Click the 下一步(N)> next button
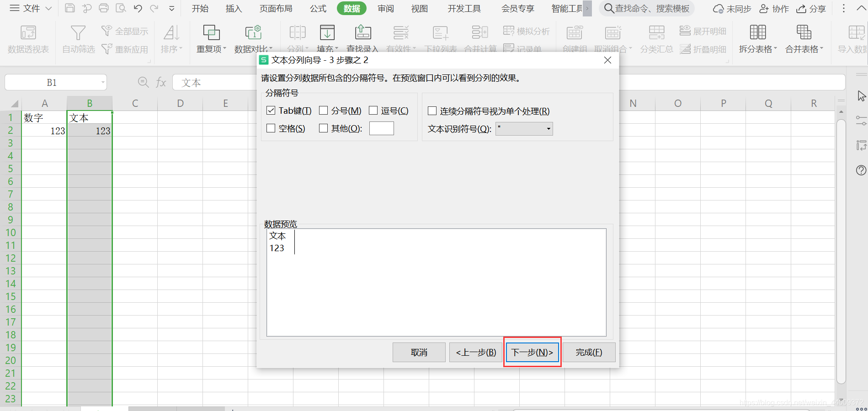868x411 pixels. [533, 352]
